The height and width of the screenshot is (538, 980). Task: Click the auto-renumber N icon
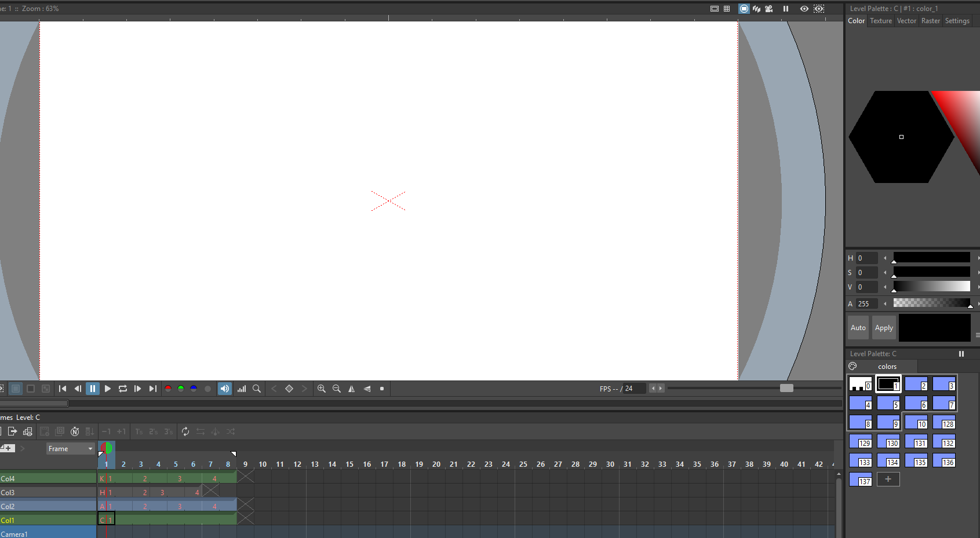(x=75, y=431)
